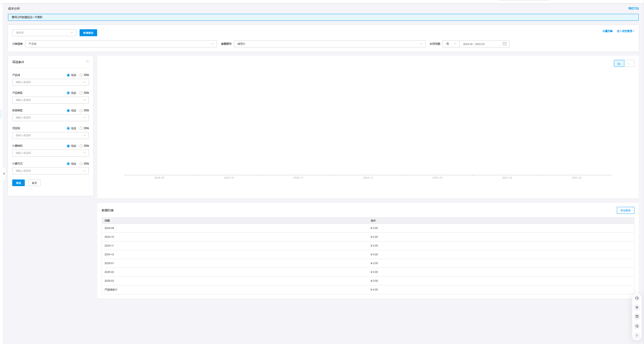The width and height of the screenshot is (644, 344).
Task: Select 排除 radio for 产品线
Action: pyautogui.click(x=81, y=75)
